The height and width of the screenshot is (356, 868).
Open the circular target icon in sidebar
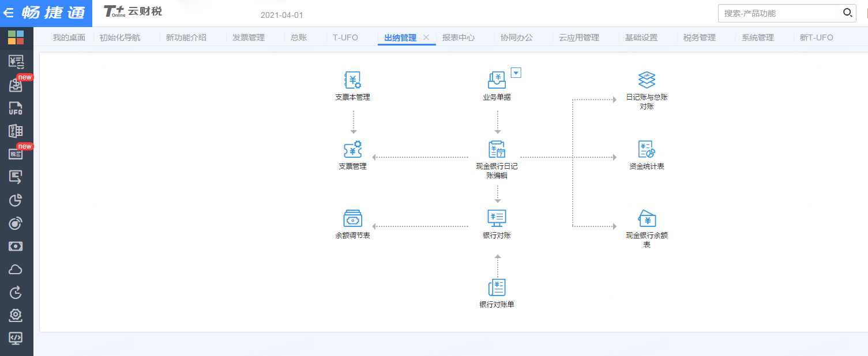coord(16,224)
